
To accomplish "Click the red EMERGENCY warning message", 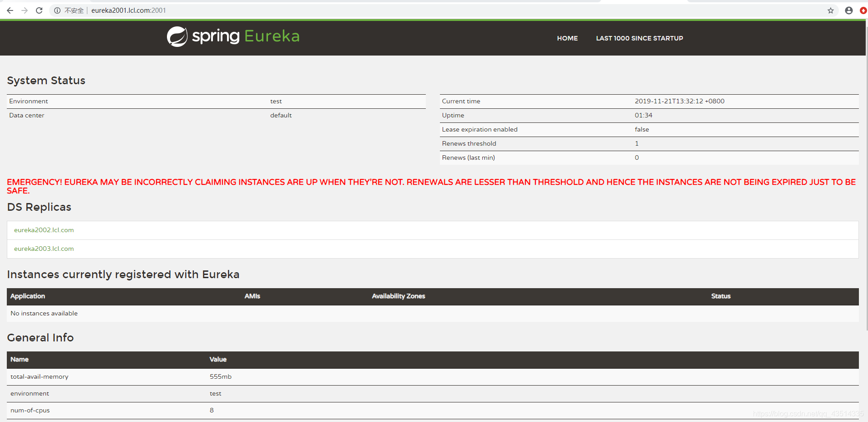I will pyautogui.click(x=431, y=186).
